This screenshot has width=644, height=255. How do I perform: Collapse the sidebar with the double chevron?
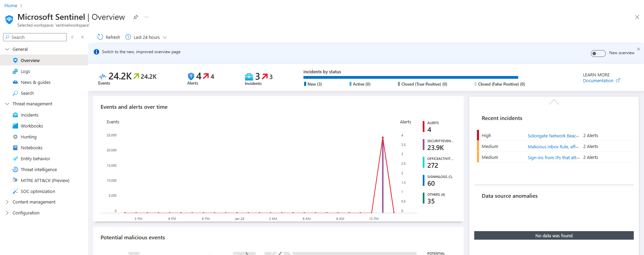pos(83,37)
